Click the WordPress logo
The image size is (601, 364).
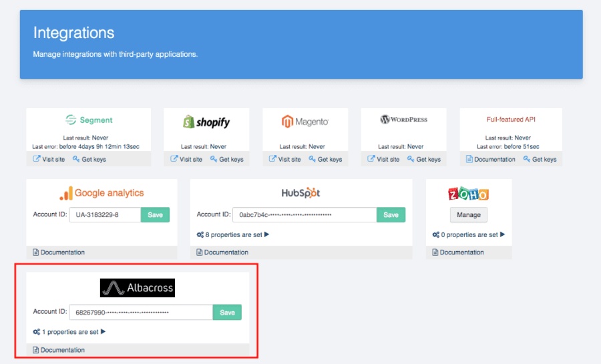click(403, 120)
